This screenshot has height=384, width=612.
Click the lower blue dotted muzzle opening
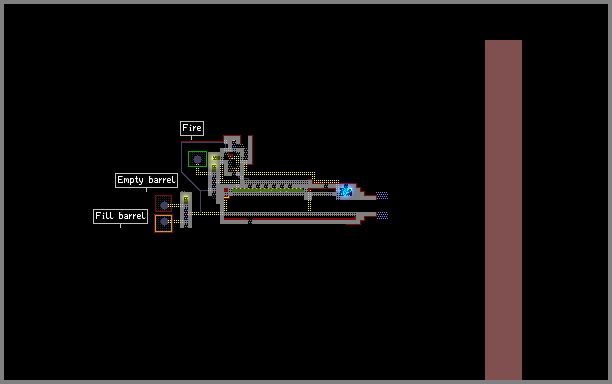[x=382, y=215]
